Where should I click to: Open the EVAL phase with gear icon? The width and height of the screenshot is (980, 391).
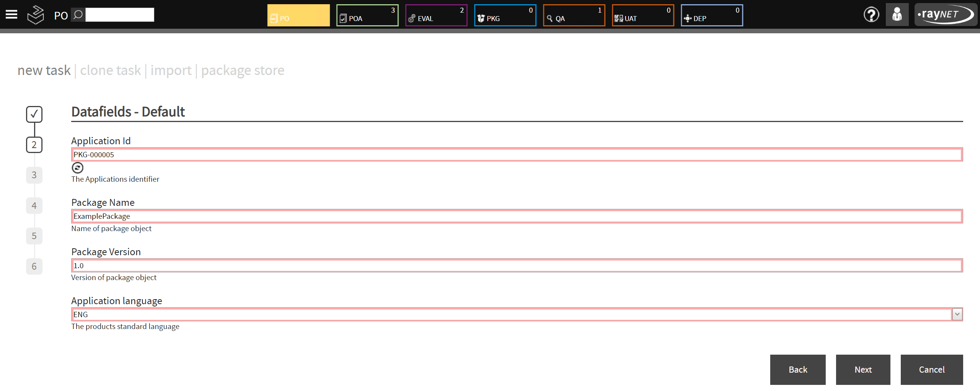click(x=436, y=15)
